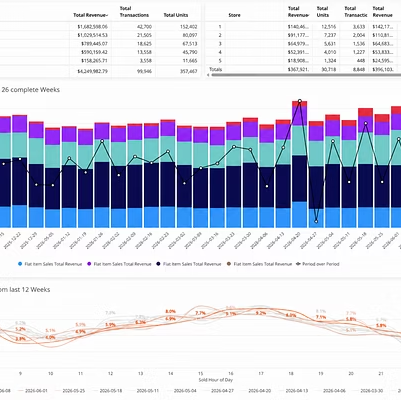This screenshot has width=401, height=400.
Task: Toggle the 2026-04-13 line in hourly legend
Action: pos(293,390)
